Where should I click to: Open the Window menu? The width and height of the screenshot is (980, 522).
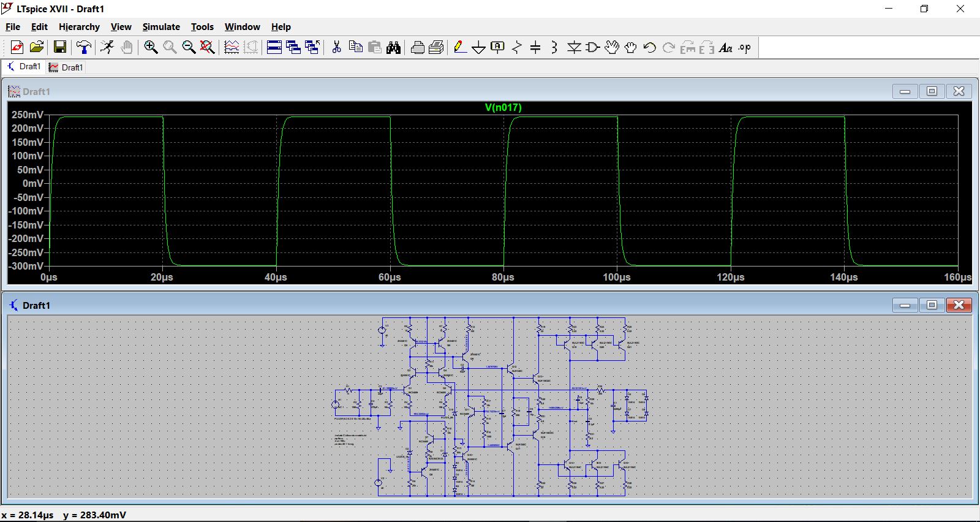242,26
